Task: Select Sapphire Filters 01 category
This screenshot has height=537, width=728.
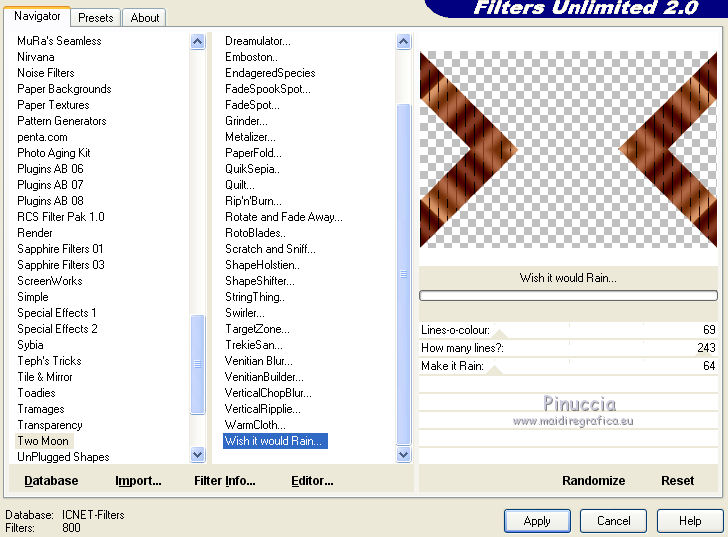Action: [60, 249]
